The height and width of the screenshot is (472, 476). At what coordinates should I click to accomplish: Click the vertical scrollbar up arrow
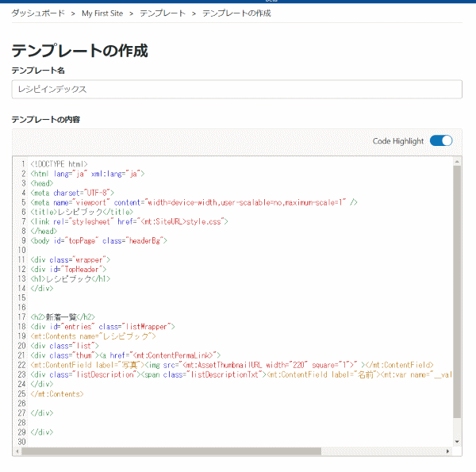pyautogui.click(x=457, y=162)
